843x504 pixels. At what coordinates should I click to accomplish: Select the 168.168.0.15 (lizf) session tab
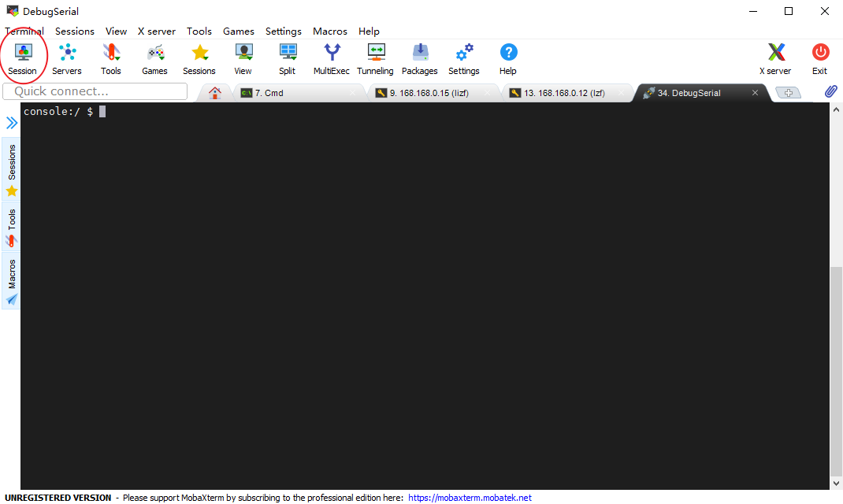click(x=429, y=92)
